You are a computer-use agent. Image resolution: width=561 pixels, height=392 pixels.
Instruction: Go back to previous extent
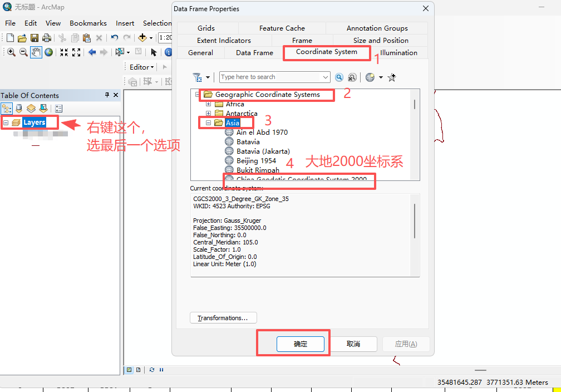click(92, 52)
